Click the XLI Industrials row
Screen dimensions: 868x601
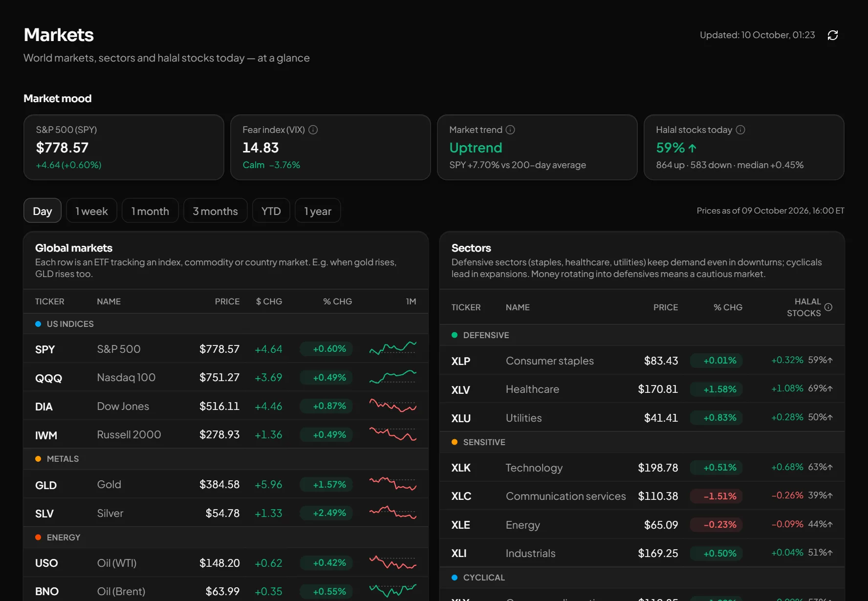(642, 553)
